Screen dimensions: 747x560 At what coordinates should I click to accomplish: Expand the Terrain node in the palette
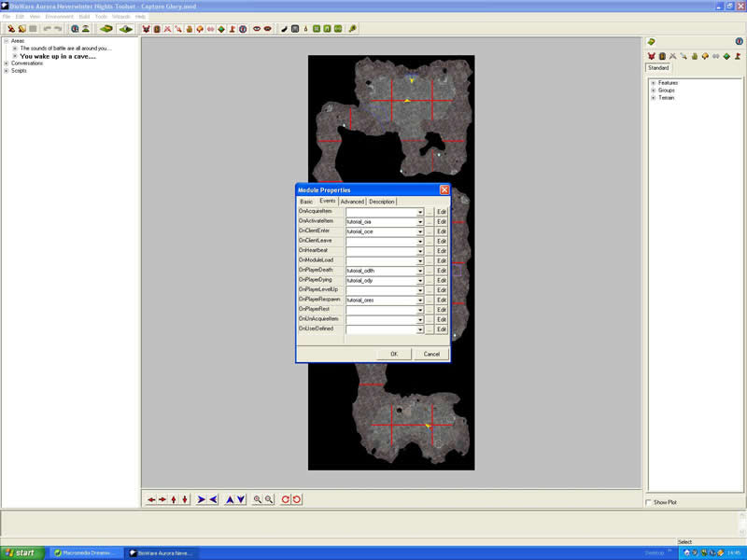[x=653, y=98]
